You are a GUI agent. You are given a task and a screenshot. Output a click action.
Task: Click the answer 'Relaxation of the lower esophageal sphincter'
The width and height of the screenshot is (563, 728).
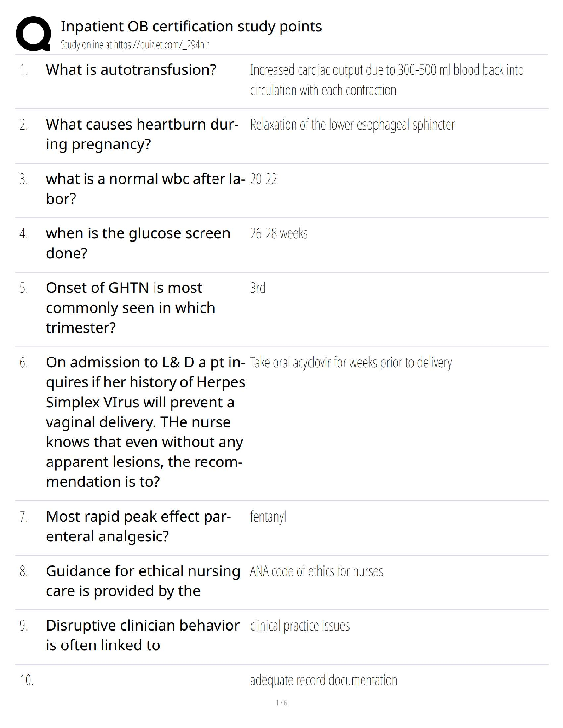[352, 125]
